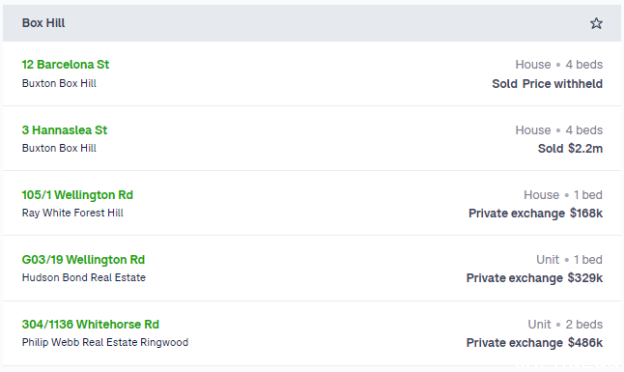Screen dimensions: 624x372
Task: Click the Sold $2.2m result
Action: pyautogui.click(x=570, y=149)
